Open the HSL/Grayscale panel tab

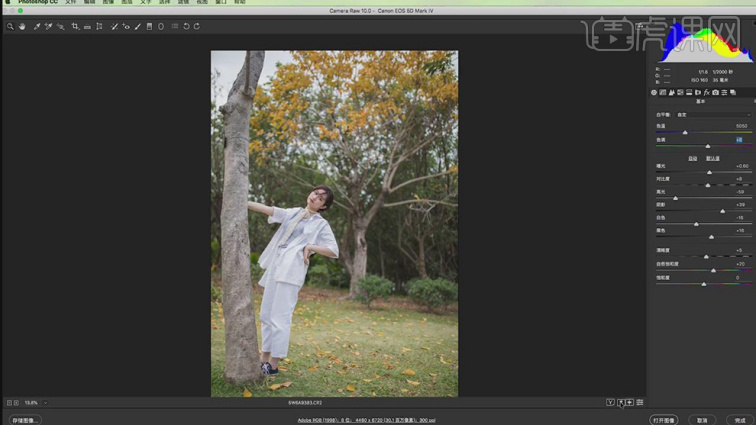coord(680,93)
